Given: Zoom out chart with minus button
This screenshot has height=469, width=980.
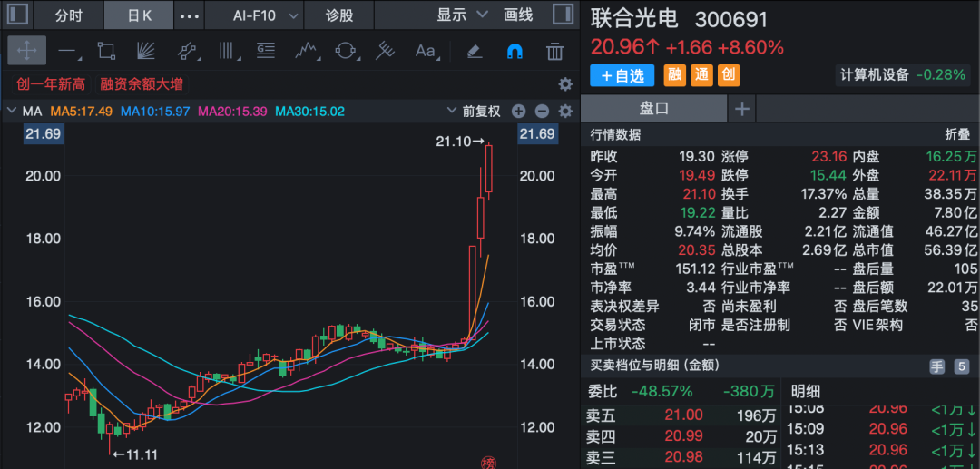Looking at the screenshot, I should pos(542,112).
